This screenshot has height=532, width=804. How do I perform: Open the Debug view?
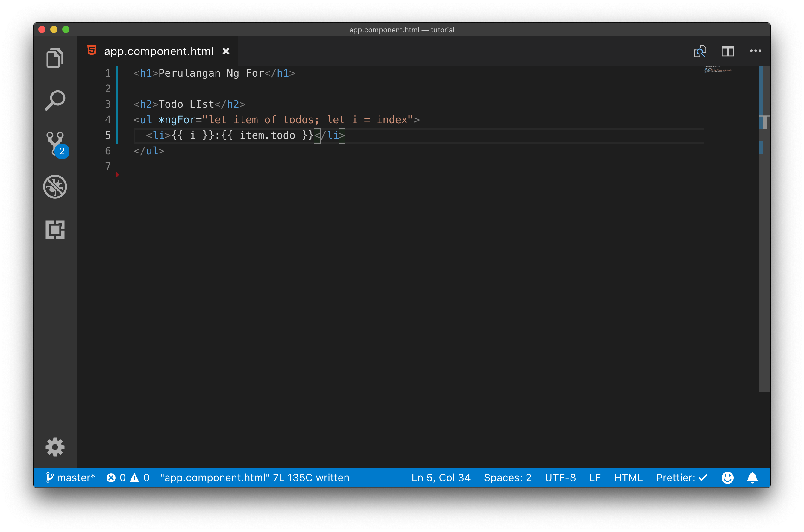(55, 187)
